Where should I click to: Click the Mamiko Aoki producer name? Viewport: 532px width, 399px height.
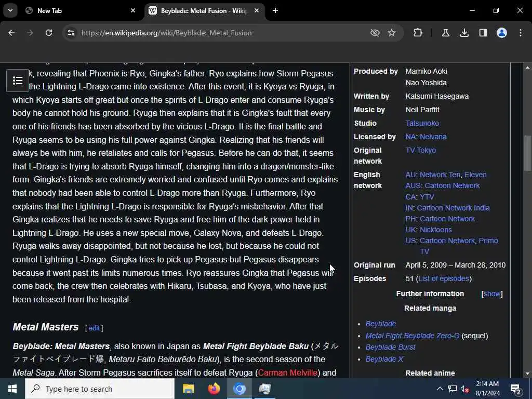click(426, 72)
